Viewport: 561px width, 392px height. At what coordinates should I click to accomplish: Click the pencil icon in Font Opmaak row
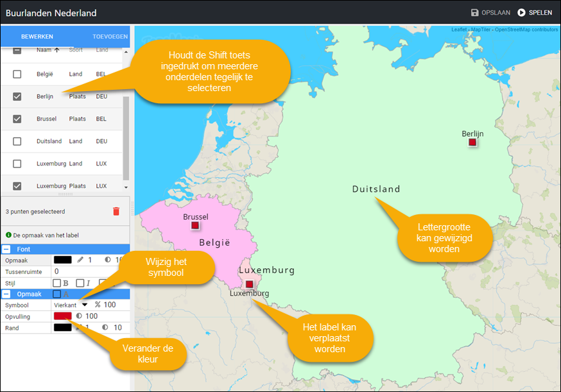click(80, 260)
